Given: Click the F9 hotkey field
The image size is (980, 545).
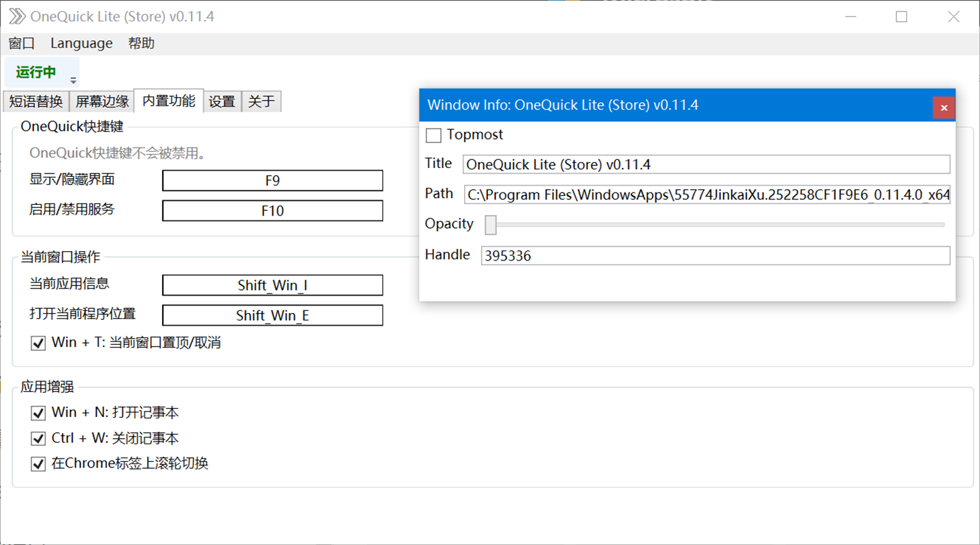Looking at the screenshot, I should (x=272, y=180).
